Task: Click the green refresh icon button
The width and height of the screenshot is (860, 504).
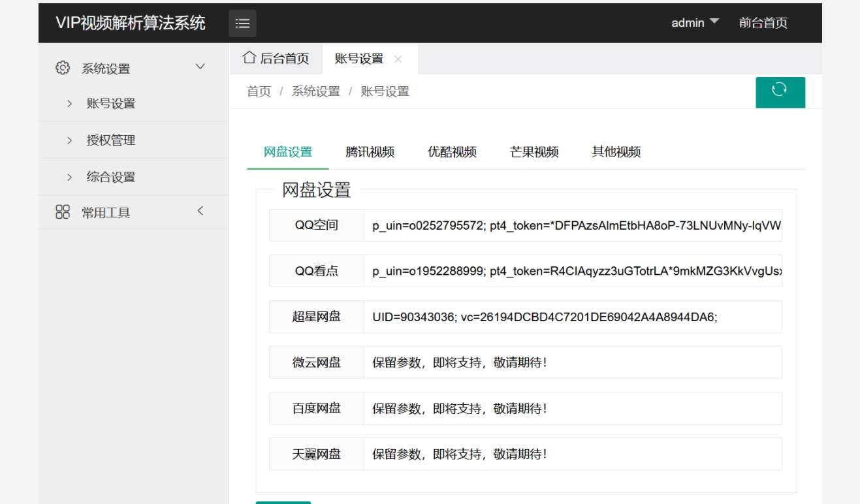Action: pyautogui.click(x=780, y=92)
